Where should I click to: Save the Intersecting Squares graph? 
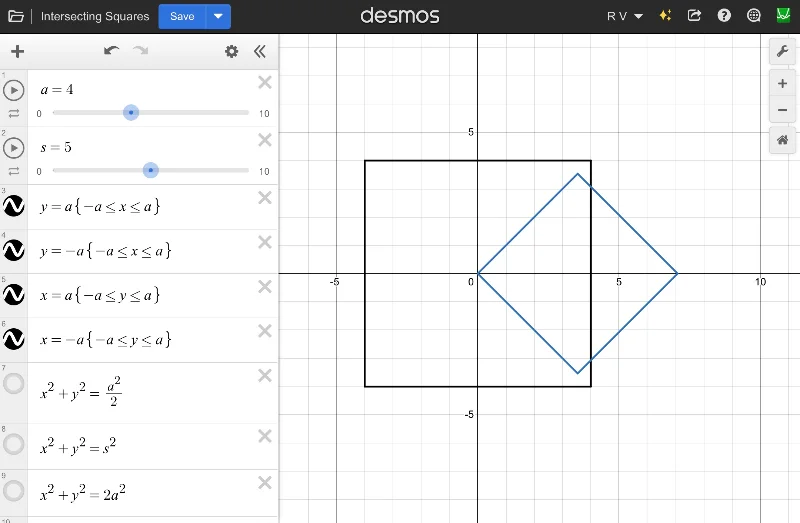click(x=182, y=17)
